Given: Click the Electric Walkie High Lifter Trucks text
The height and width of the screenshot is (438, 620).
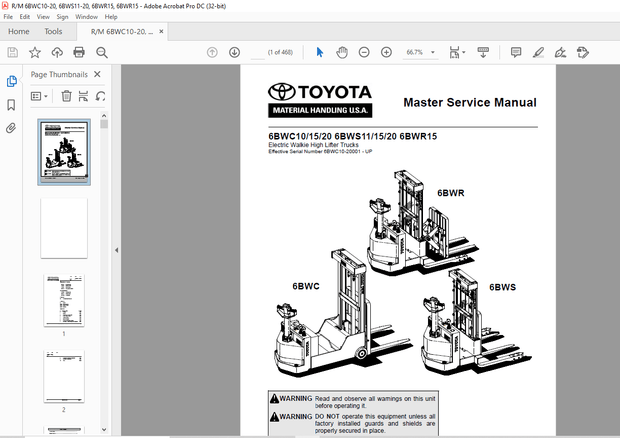Looking at the screenshot, I should (314, 145).
